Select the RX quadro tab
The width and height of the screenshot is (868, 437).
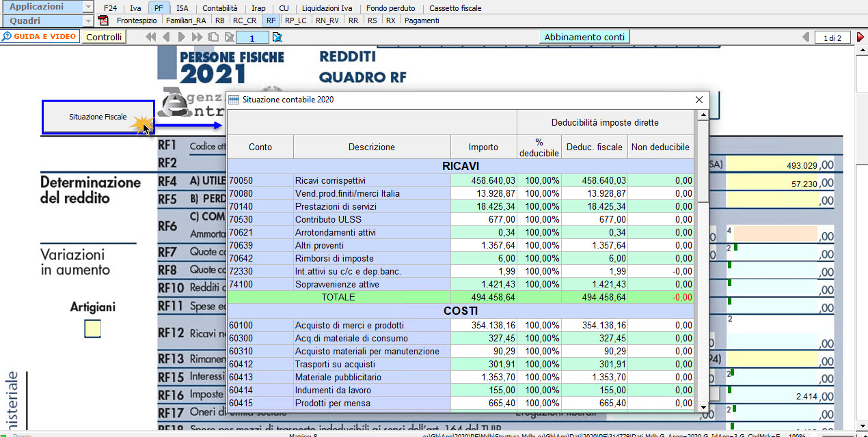tap(390, 20)
